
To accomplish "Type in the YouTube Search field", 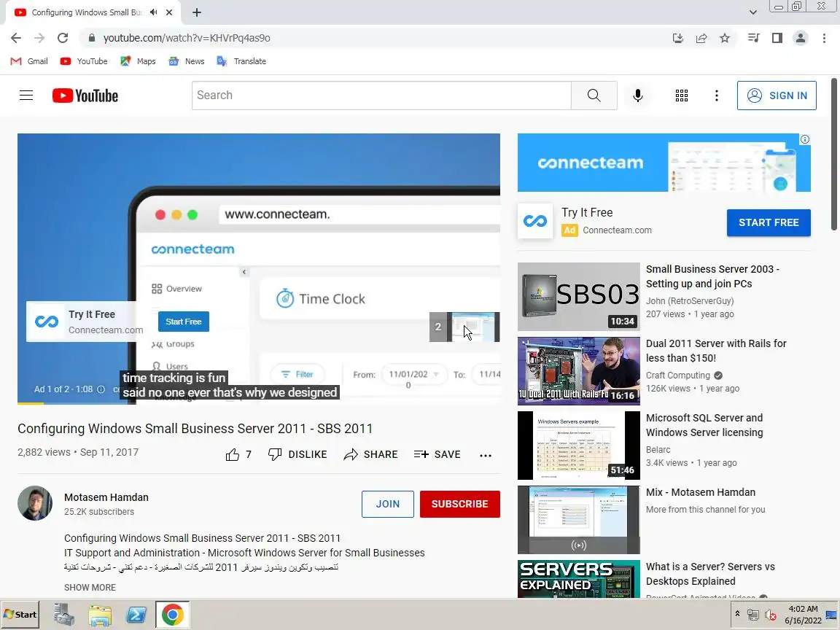I will [x=381, y=96].
